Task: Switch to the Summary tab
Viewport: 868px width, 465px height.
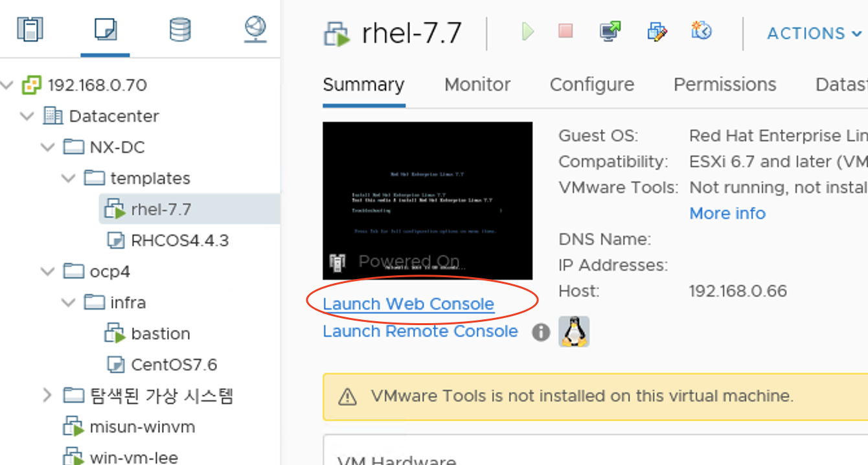Action: pos(363,85)
